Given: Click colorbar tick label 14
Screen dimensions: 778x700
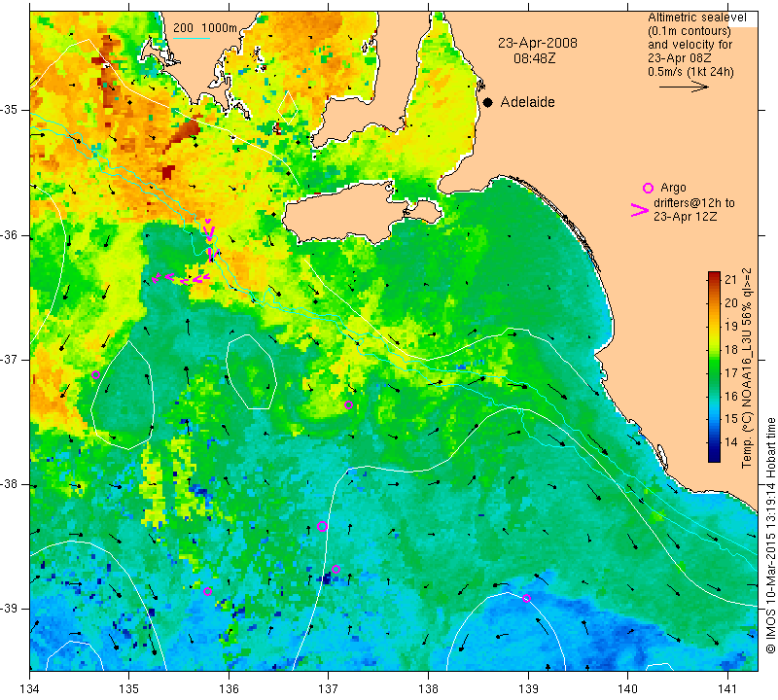Looking at the screenshot, I should 731,442.
